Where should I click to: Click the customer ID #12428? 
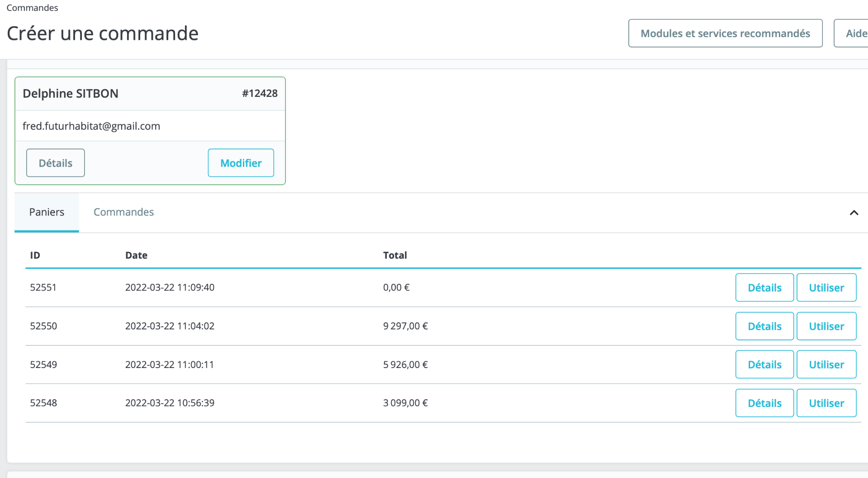(260, 93)
